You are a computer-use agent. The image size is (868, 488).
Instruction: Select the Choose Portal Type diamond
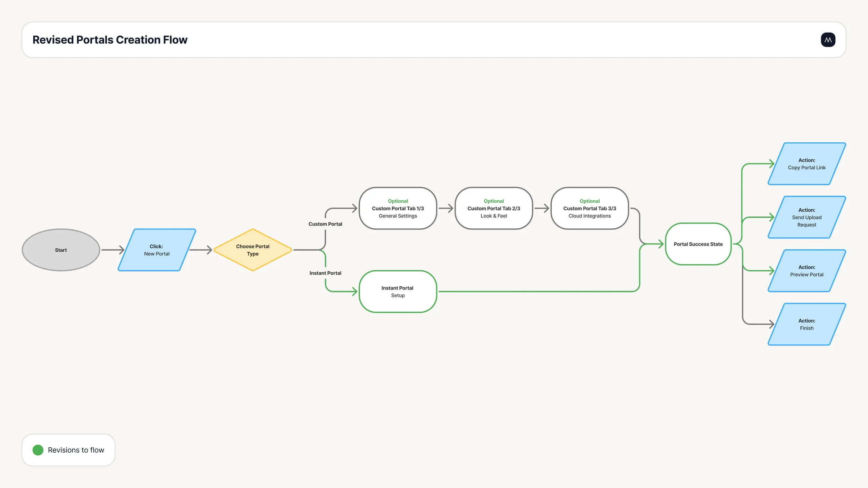tap(252, 250)
